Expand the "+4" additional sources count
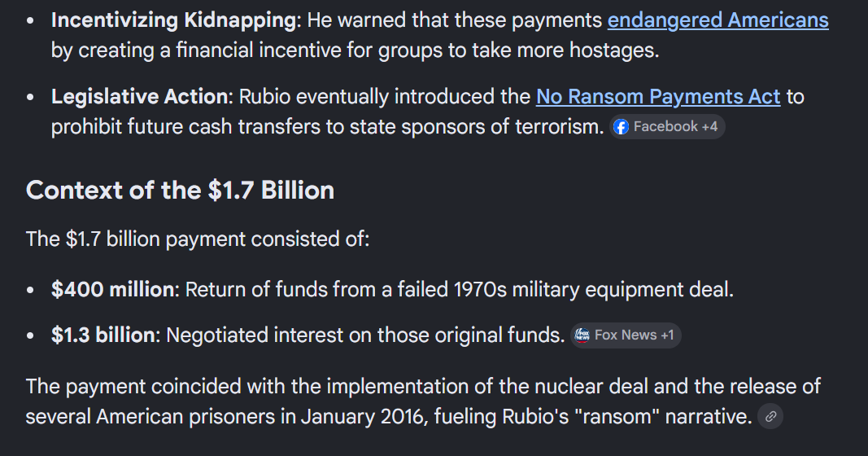This screenshot has width=868, height=456. coord(709,127)
